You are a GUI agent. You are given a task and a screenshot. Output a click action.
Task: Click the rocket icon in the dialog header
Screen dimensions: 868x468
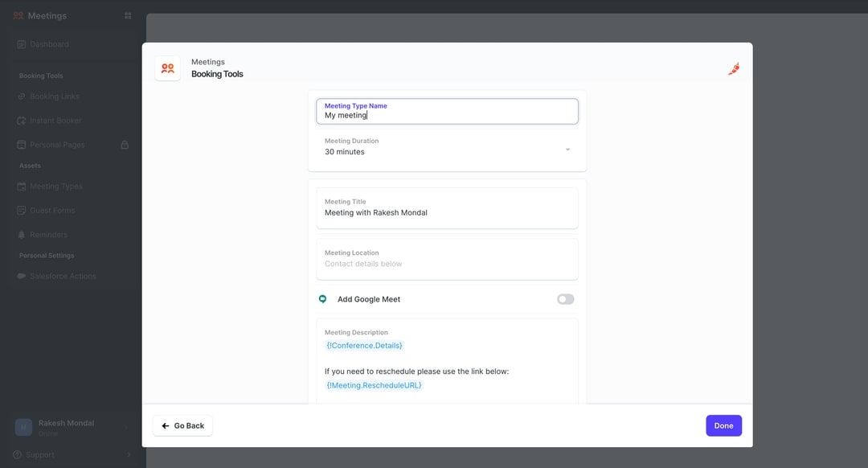pos(733,68)
